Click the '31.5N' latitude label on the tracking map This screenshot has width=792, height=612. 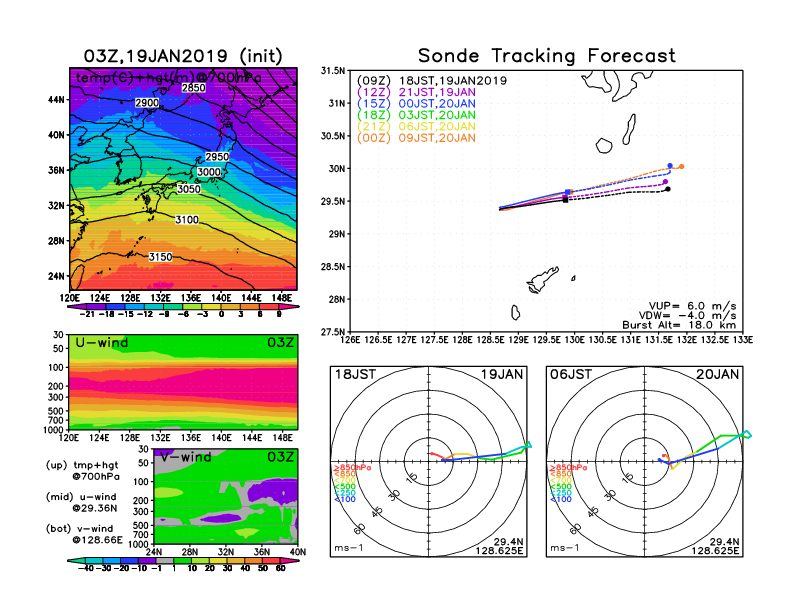333,71
